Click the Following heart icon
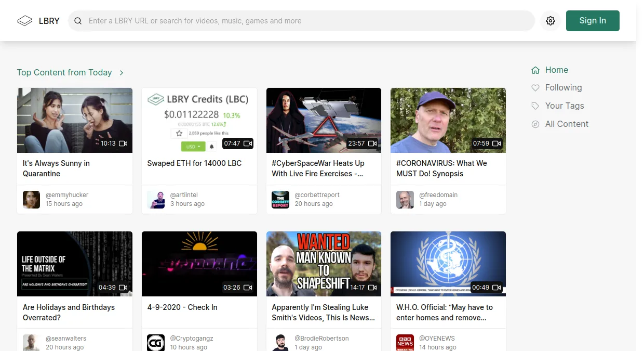644x351 pixels. 535,88
